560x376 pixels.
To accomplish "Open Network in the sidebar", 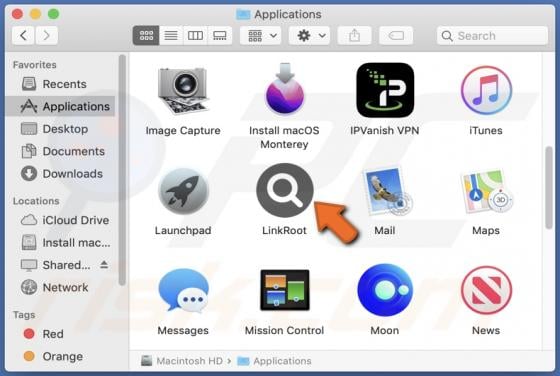I will tap(61, 287).
